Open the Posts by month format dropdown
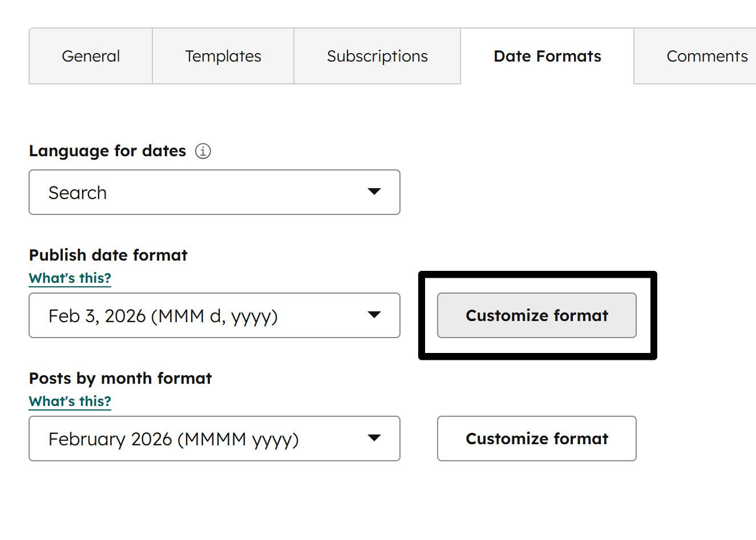 214,439
